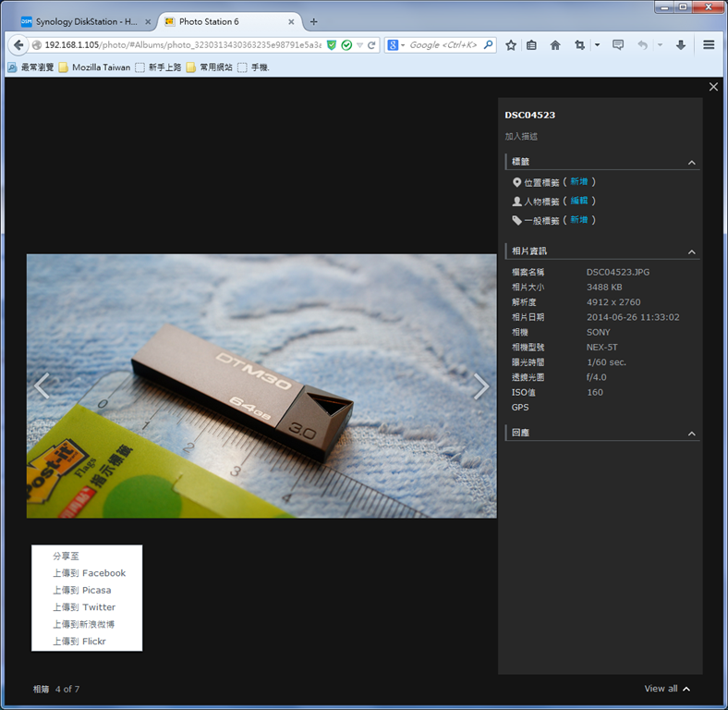The height and width of the screenshot is (710, 728).
Task: Open the chat bubble toolbar icon
Action: point(617,45)
